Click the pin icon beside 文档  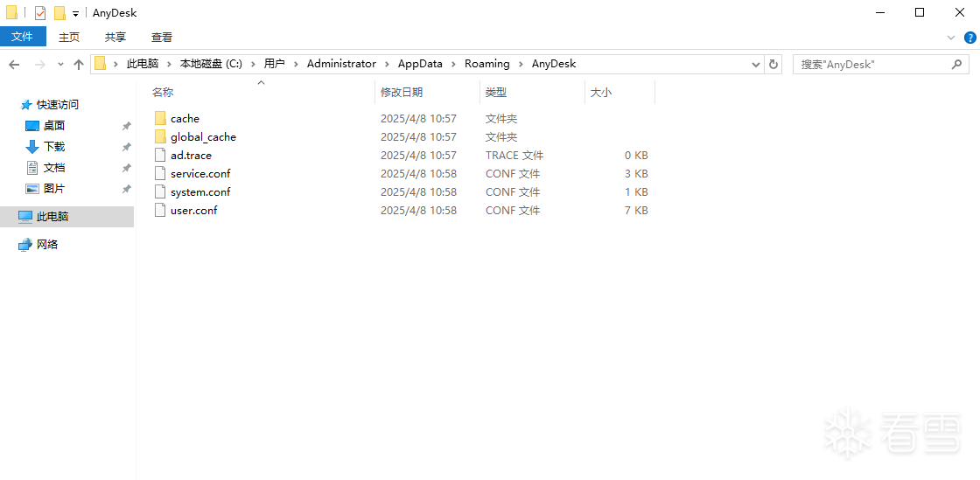click(x=126, y=168)
